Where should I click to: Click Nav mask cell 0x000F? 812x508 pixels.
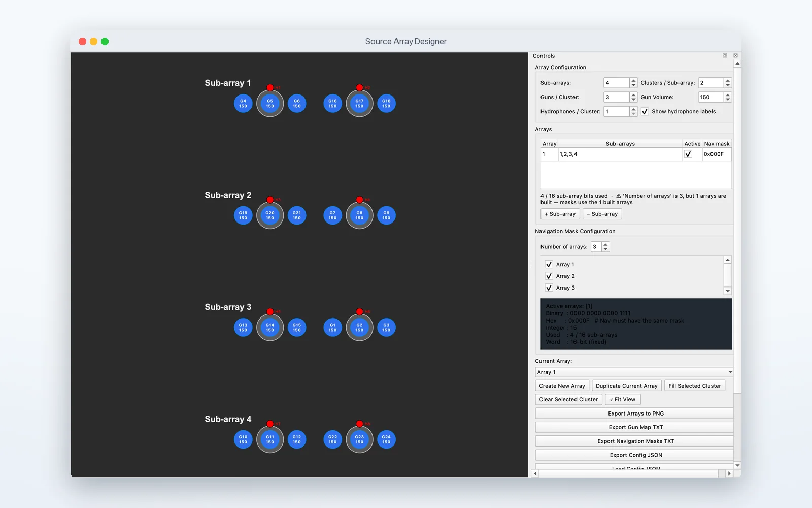(x=716, y=154)
